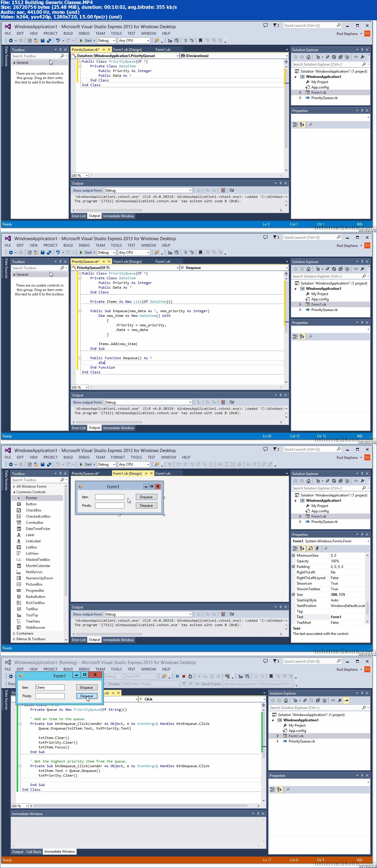This screenshot has width=377, height=868.
Task: Restart debugging via circular arrow icon
Action: 190,676
